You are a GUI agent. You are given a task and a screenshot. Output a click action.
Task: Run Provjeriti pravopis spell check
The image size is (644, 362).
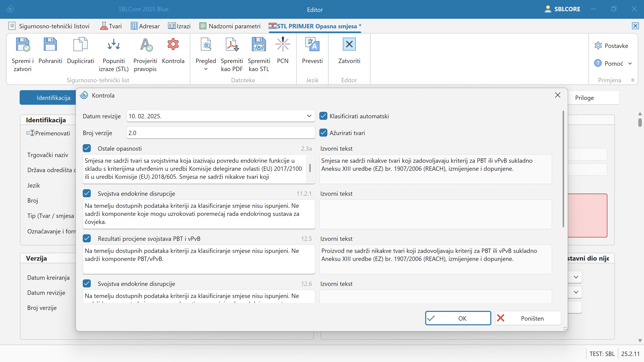tap(145, 45)
